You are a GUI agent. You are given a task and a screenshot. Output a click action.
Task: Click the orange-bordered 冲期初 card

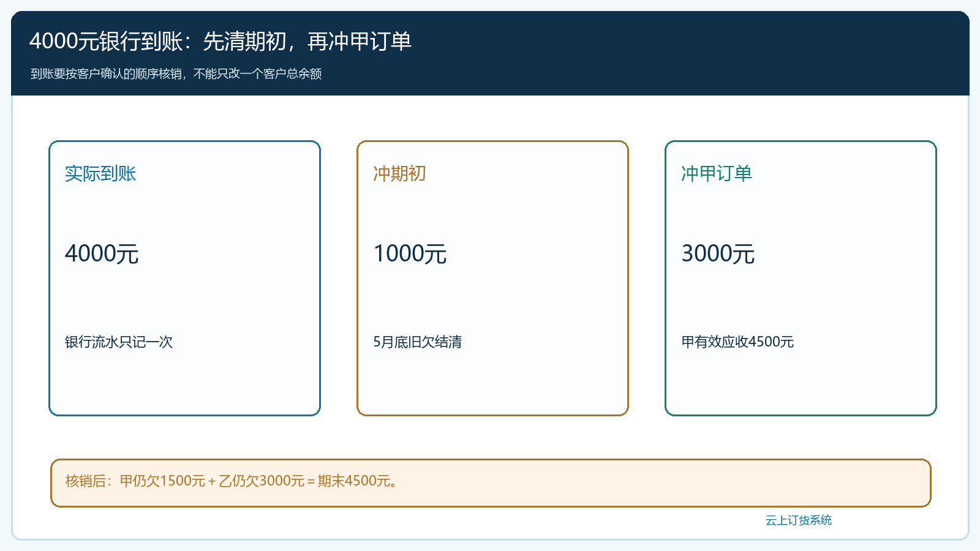tap(492, 279)
